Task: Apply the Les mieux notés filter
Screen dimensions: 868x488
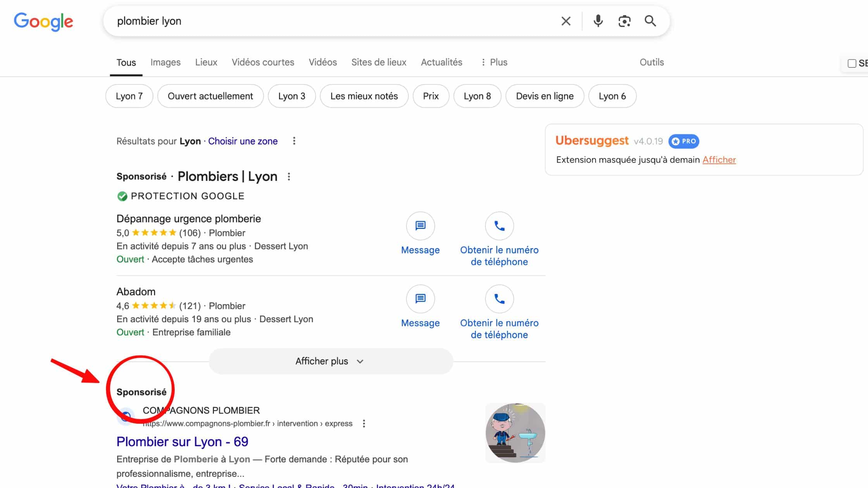Action: [x=364, y=96]
